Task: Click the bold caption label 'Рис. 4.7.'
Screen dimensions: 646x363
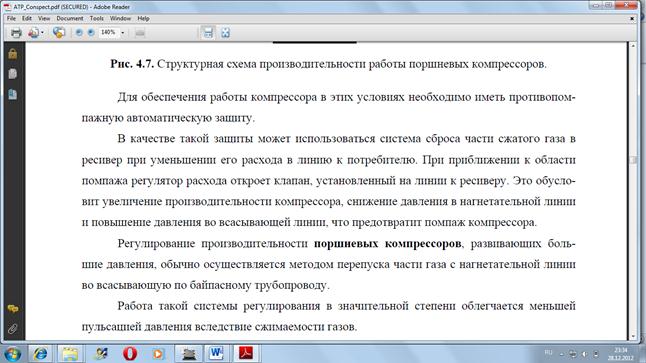Action: pos(132,64)
